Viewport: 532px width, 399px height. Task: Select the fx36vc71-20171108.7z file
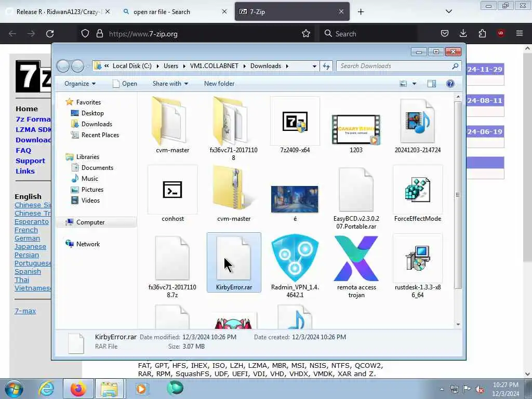[x=172, y=267]
